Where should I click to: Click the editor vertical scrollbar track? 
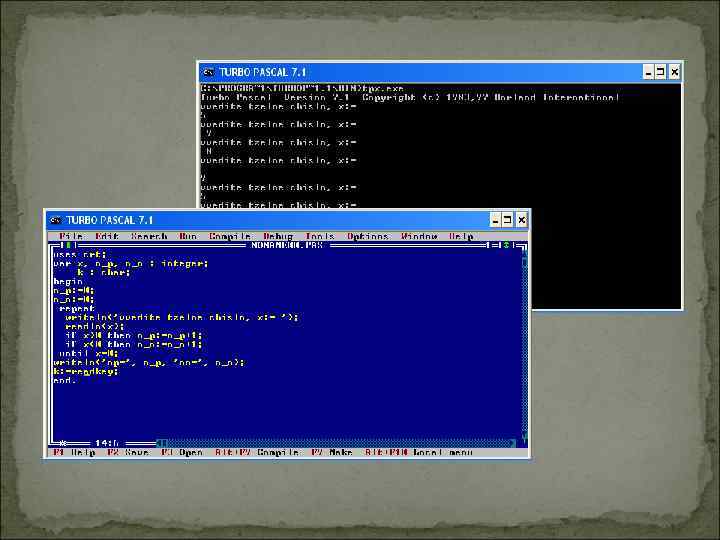(x=524, y=349)
